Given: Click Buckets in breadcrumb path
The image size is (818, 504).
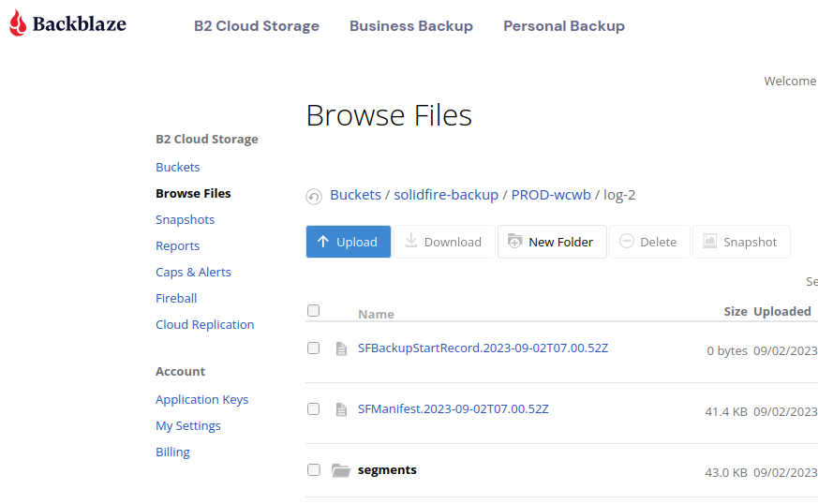Looking at the screenshot, I should 356,195.
